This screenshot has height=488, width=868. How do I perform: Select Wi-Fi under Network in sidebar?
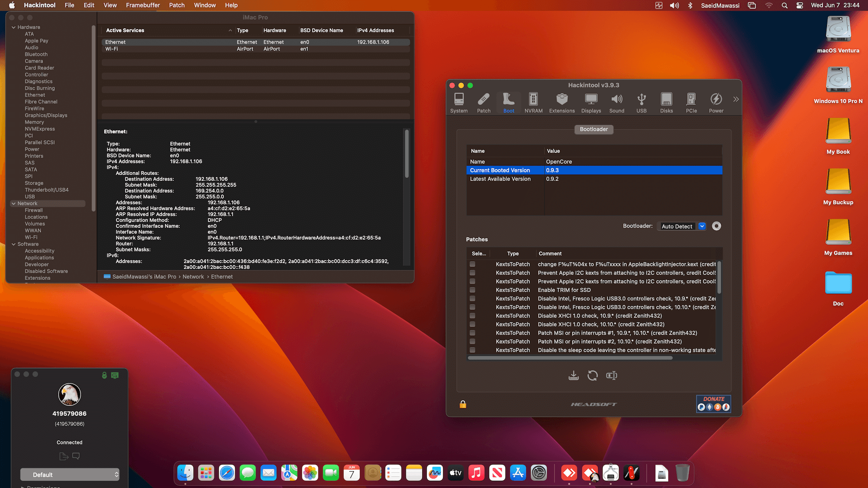point(31,237)
